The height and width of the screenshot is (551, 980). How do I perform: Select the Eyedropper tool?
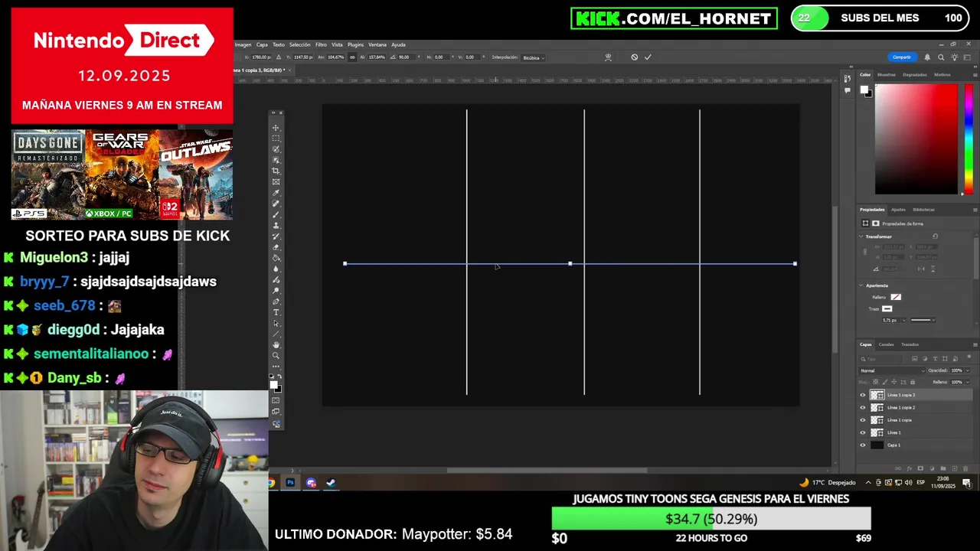pos(276,193)
